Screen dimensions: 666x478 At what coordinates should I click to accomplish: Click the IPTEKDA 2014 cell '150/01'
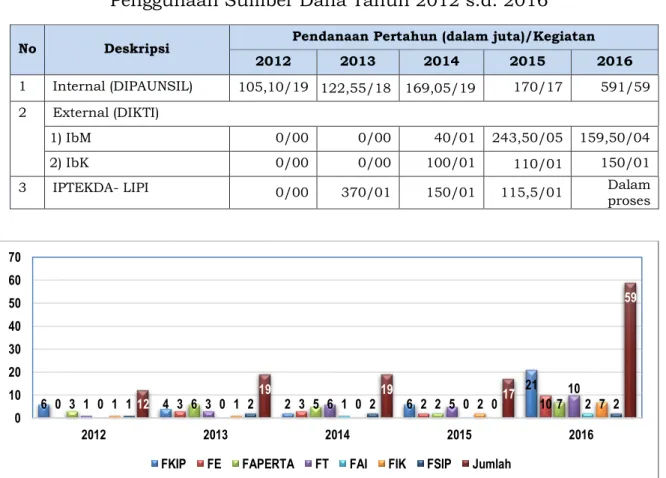click(441, 192)
